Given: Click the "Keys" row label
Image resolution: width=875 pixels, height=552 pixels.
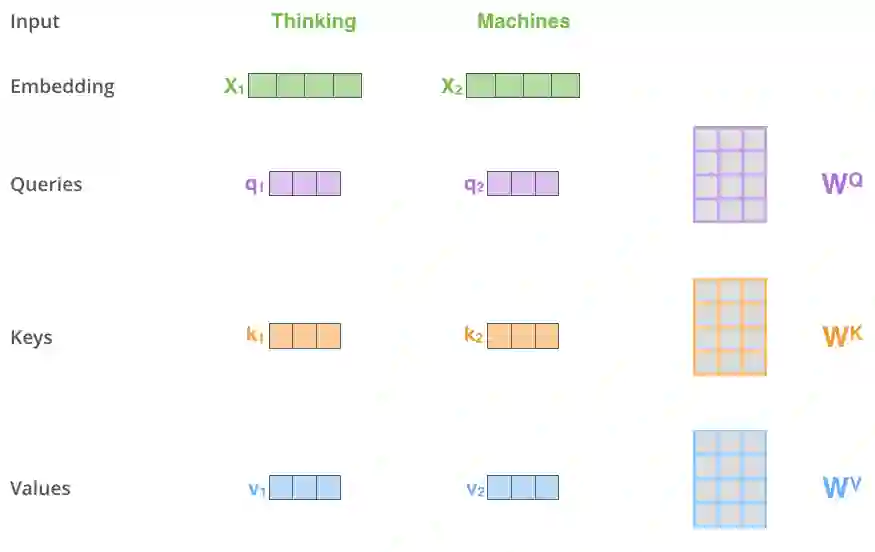Looking at the screenshot, I should coord(31,337).
